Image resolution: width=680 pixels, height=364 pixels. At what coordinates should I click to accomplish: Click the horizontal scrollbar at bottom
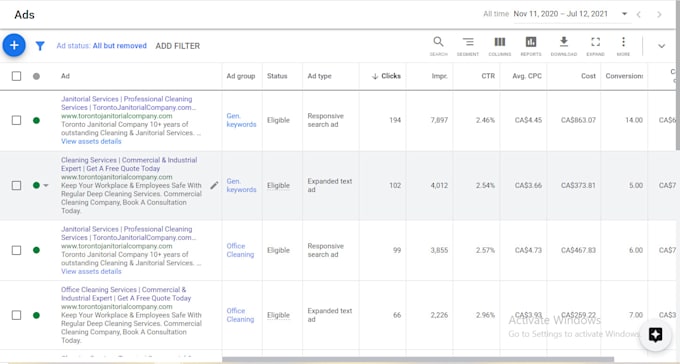click(x=418, y=359)
